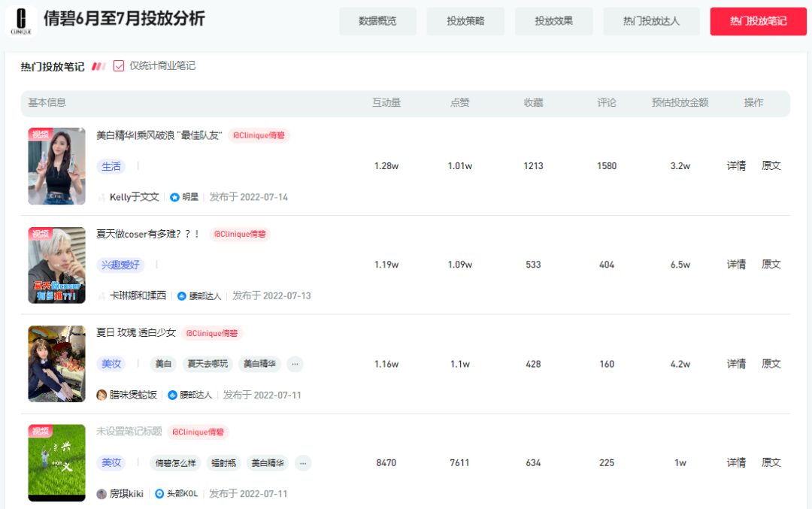This screenshot has width=812, height=509.
Task: Click the 收藏 column header
Action: click(x=533, y=102)
